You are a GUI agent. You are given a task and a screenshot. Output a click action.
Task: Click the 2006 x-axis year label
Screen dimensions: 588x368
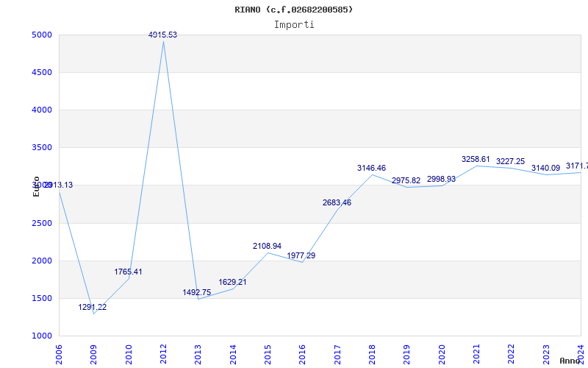(59, 355)
